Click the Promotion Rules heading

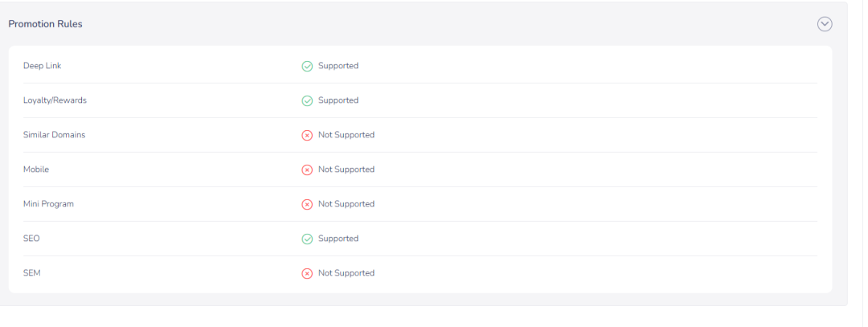click(x=45, y=24)
